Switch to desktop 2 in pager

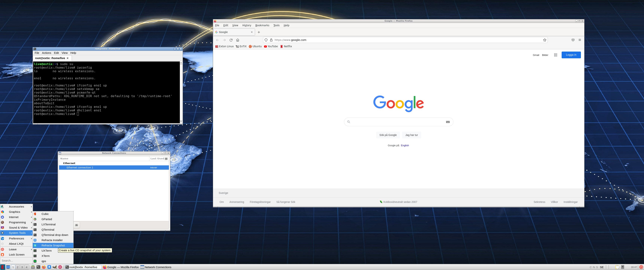click(x=17, y=267)
